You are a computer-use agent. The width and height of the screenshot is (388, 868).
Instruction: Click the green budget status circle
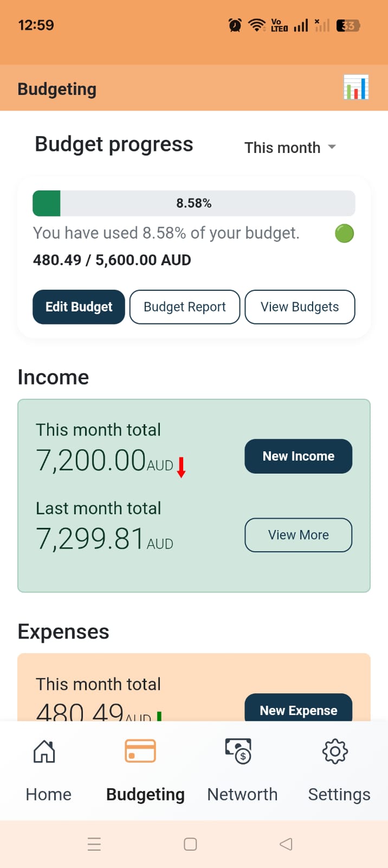(344, 233)
